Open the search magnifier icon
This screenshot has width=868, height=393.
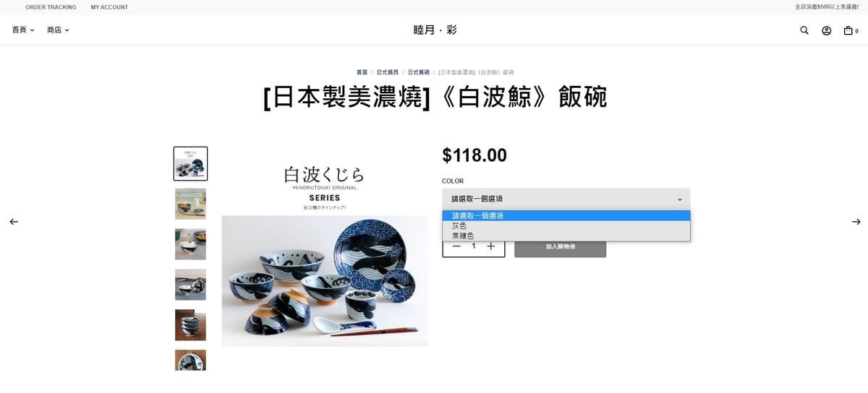(x=804, y=30)
